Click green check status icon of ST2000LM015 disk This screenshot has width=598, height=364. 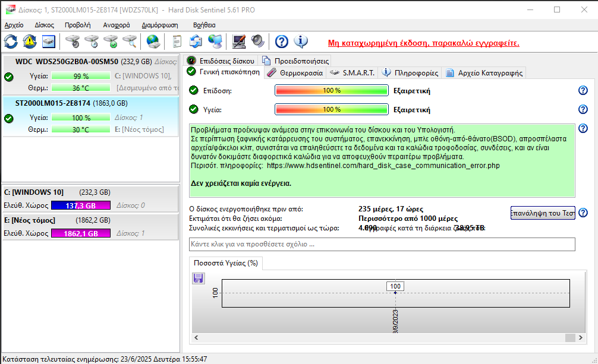tap(9, 119)
